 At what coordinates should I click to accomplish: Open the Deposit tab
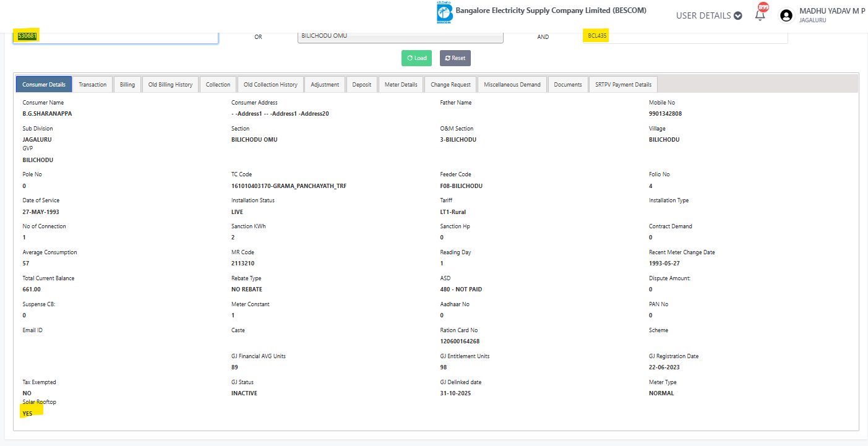coord(362,85)
